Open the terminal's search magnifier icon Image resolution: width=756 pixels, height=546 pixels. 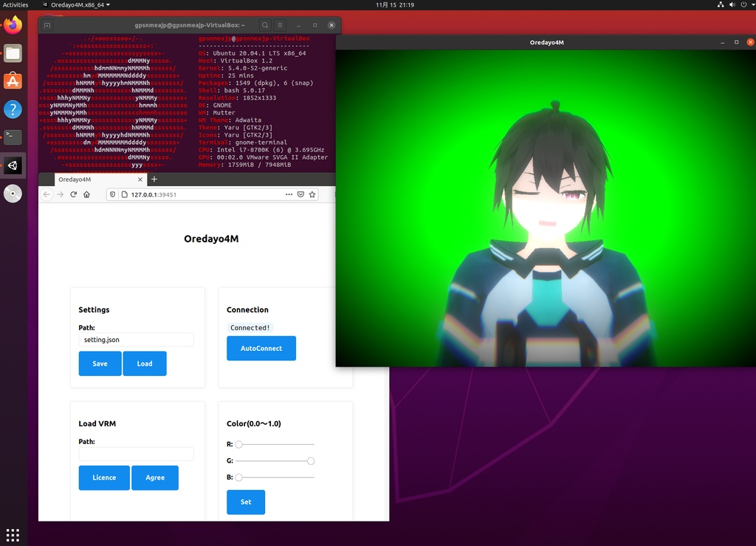(265, 24)
